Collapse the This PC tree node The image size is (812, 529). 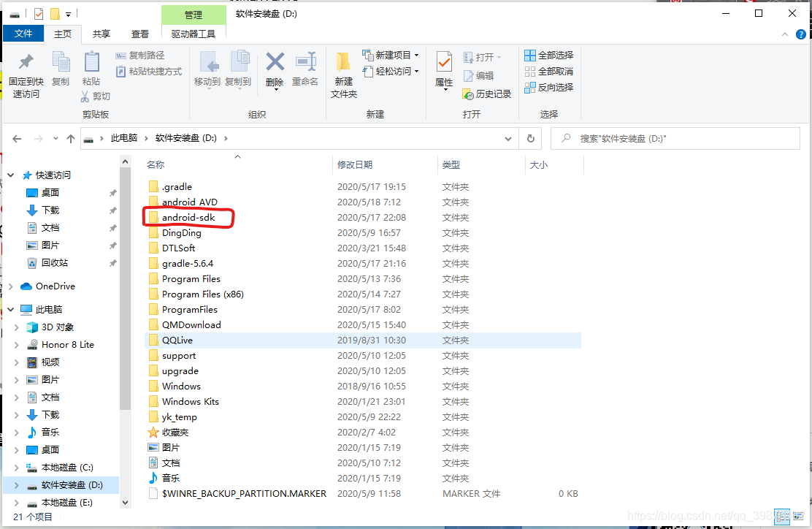point(11,309)
